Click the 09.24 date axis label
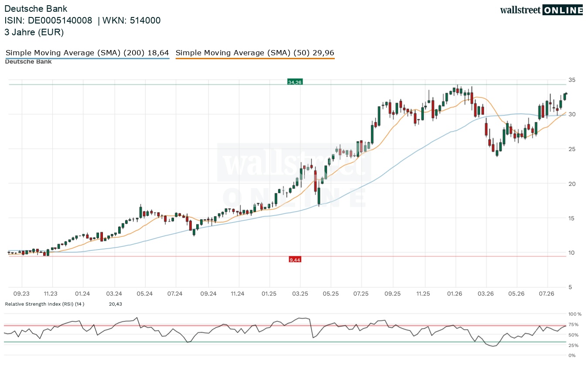Viewport: 588px width, 367px height. tap(208, 294)
